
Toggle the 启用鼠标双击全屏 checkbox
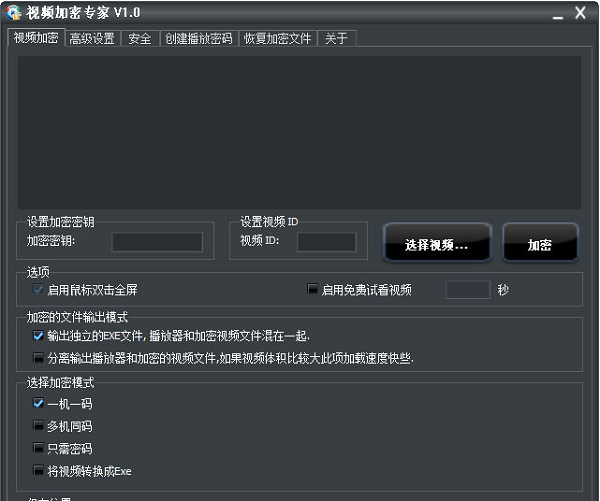(38, 289)
